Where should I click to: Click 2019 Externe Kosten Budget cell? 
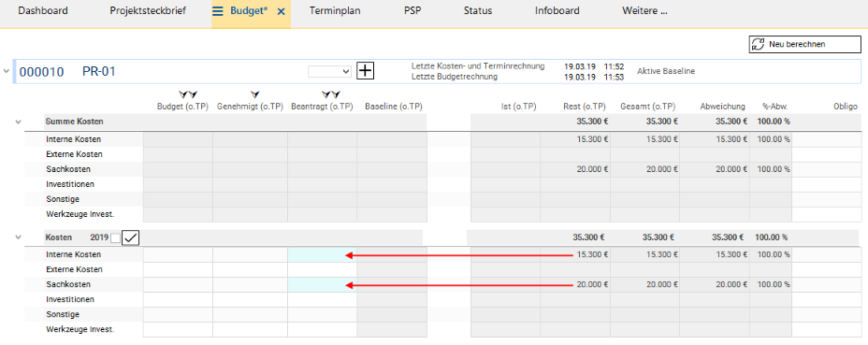pyautogui.click(x=179, y=269)
